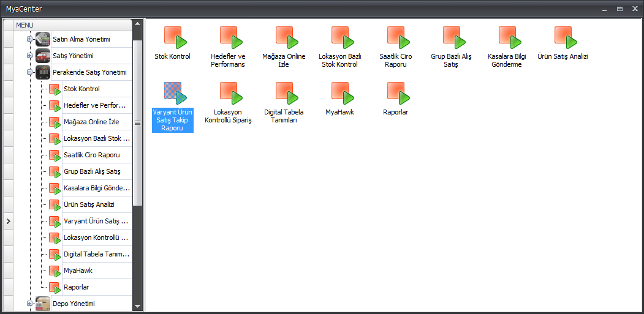Viewport: 644px width, 314px height.
Task: Select Varyant Ürün Satış tree entry
Action: tap(97, 221)
